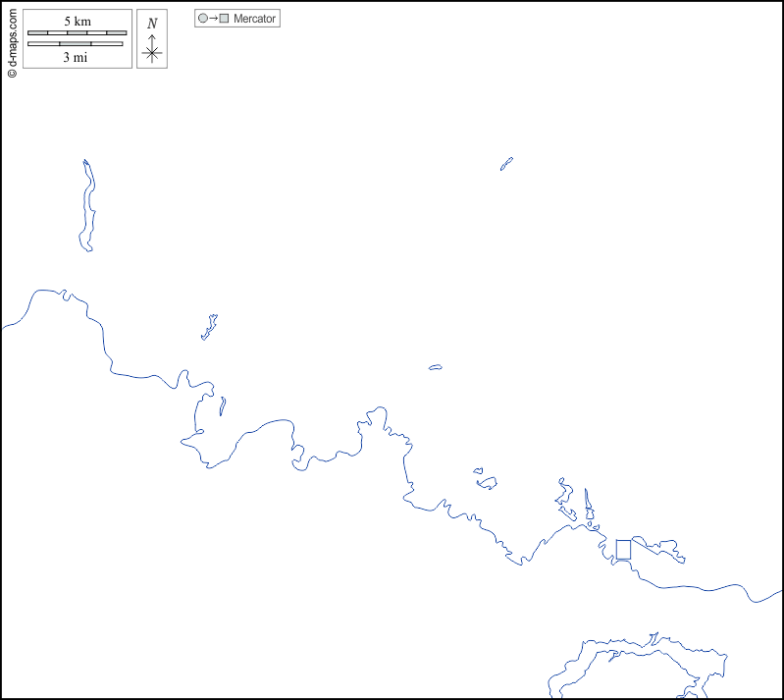This screenshot has width=784, height=700.
Task: Click the "3 mi" scale text
Action: pos(76,58)
